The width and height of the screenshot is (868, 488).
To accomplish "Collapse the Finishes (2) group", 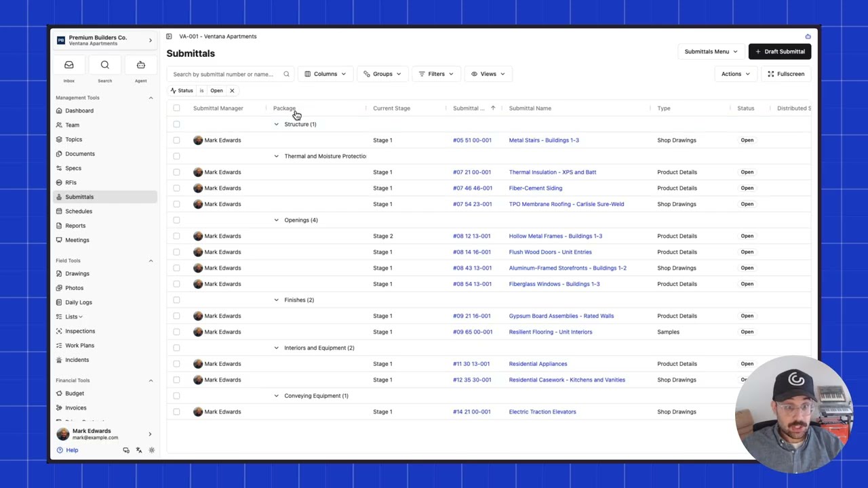I will click(x=276, y=300).
